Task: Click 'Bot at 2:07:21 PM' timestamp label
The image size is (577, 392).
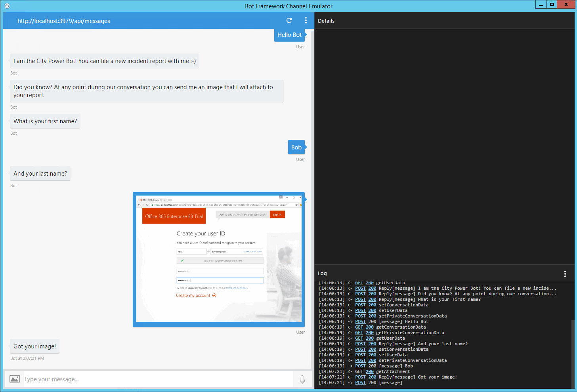Action: [x=27, y=358]
